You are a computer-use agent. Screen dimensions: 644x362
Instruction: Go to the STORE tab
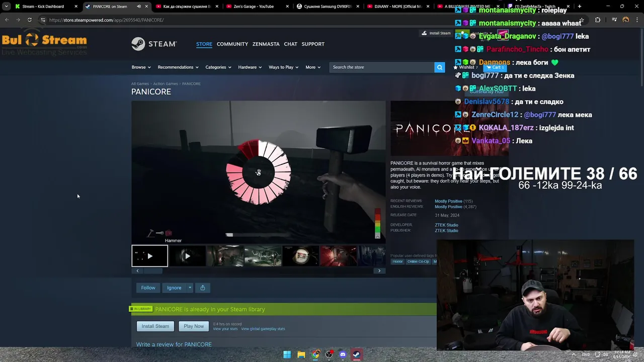coord(204,44)
